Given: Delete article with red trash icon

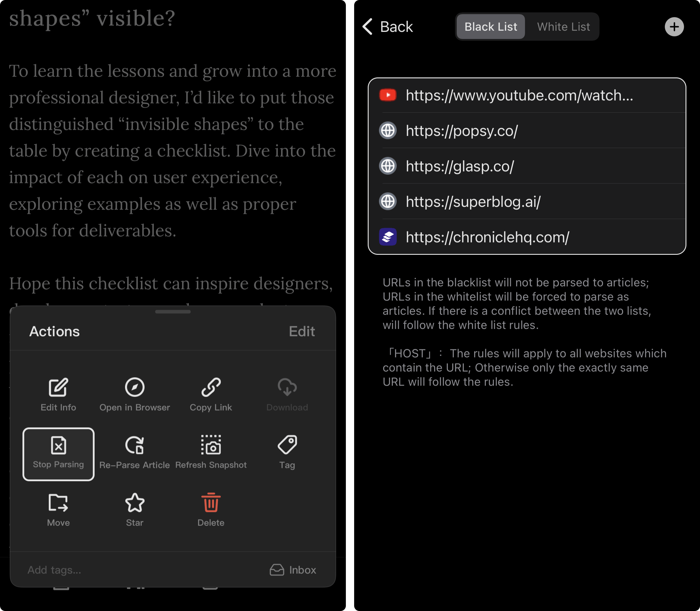Looking at the screenshot, I should coord(211,503).
